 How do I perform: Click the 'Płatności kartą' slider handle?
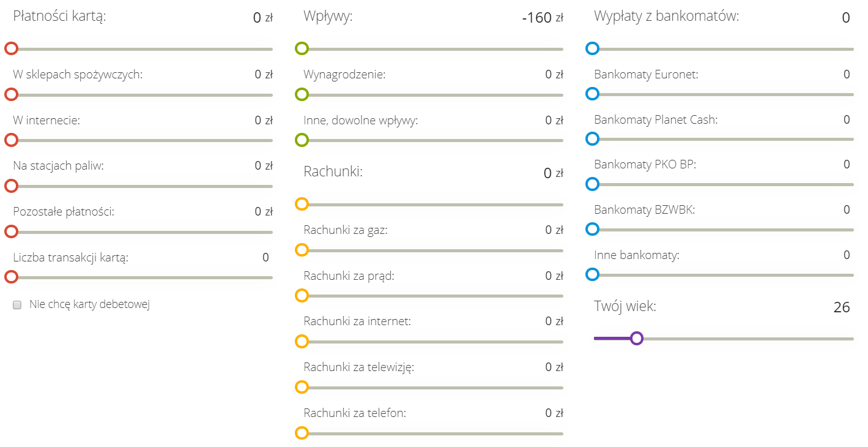point(11,49)
